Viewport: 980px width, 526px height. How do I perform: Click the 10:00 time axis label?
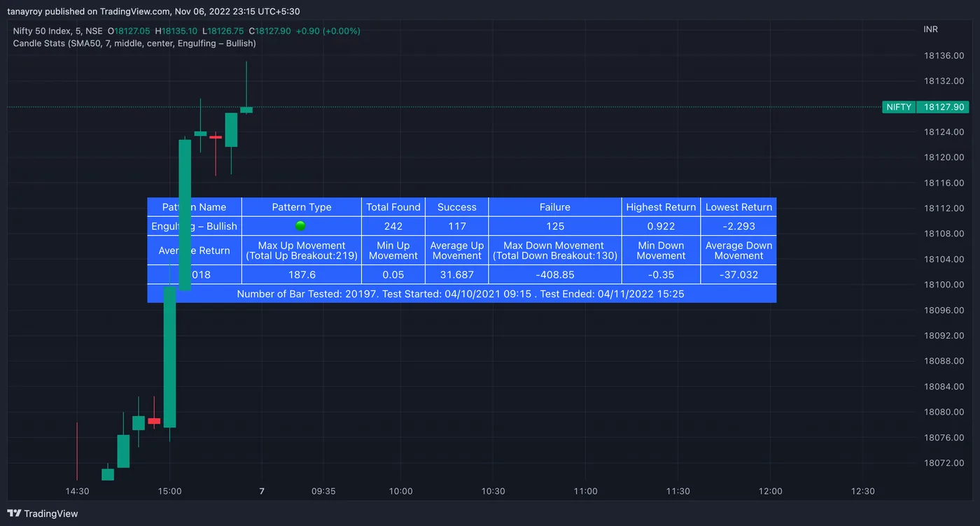[401, 491]
